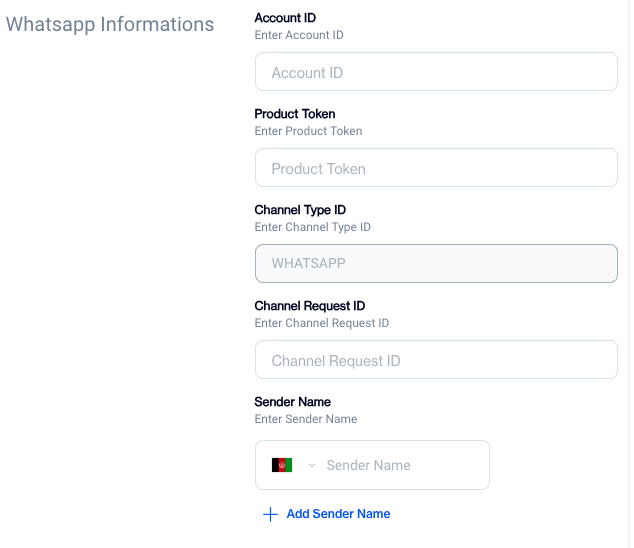This screenshot has width=634, height=548.
Task: Select the WHATSAPP Channel Type ID field
Action: [x=436, y=263]
